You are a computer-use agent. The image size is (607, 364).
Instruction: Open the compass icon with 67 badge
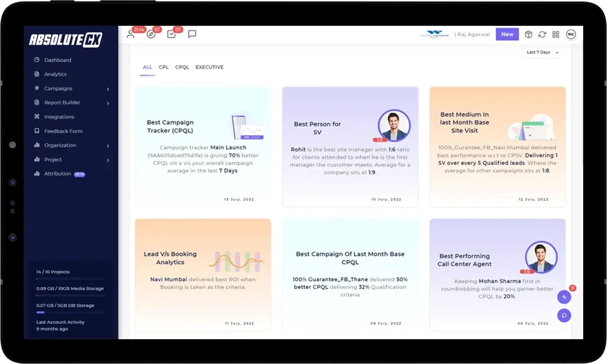pos(150,34)
